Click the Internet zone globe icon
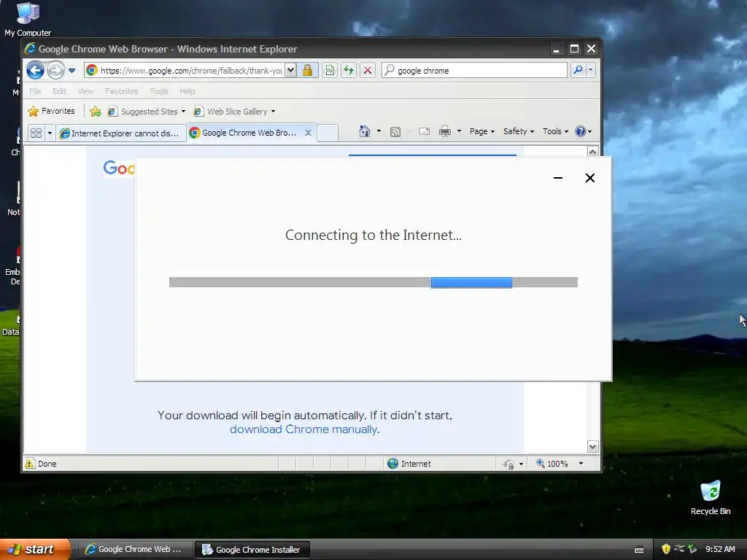Viewport: 747px width, 560px height. [x=392, y=463]
